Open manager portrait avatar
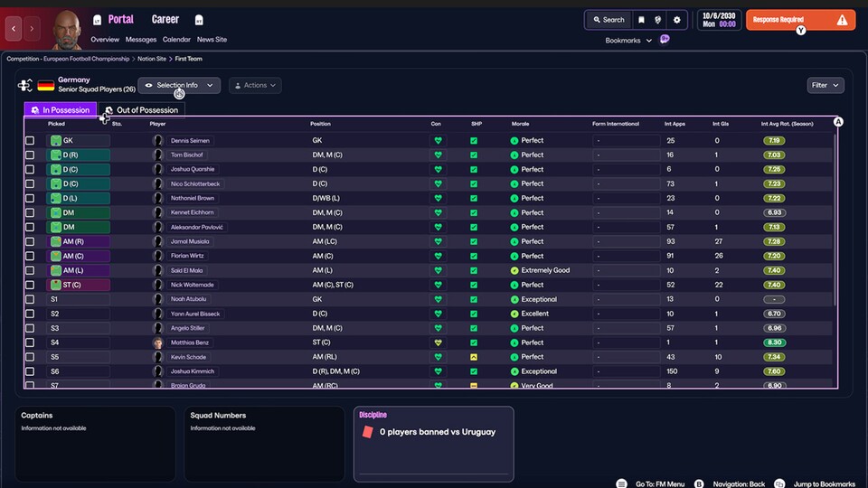868x488 pixels. tap(67, 30)
